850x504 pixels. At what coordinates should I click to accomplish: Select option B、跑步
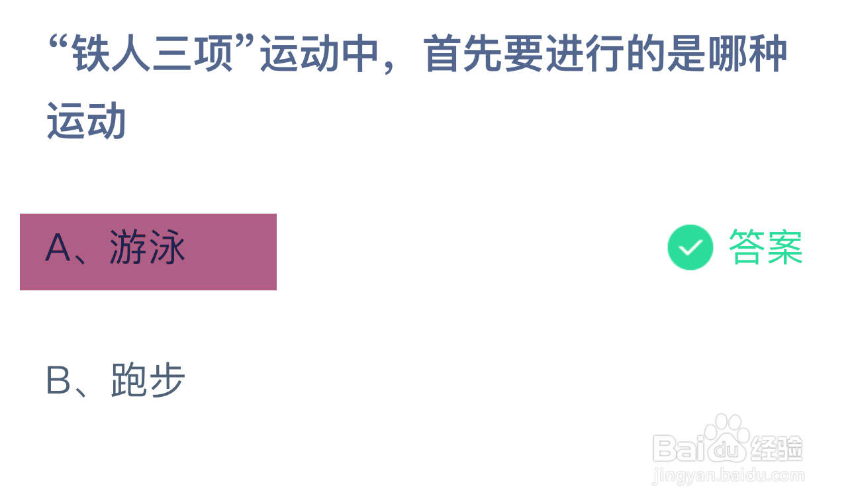tap(116, 381)
